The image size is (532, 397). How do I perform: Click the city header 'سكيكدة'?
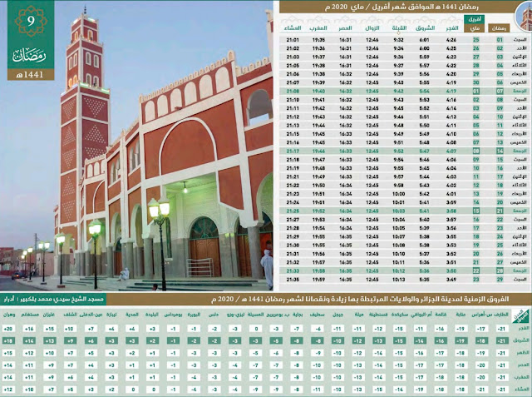pyautogui.click(x=399, y=315)
